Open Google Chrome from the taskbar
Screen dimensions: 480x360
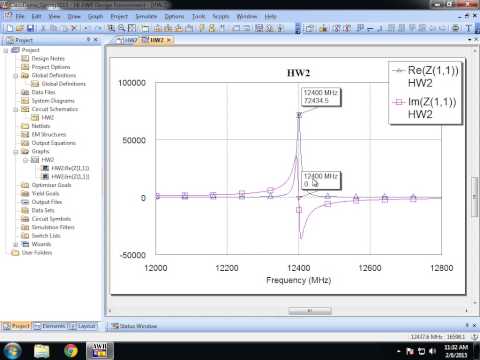pyautogui.click(x=71, y=351)
